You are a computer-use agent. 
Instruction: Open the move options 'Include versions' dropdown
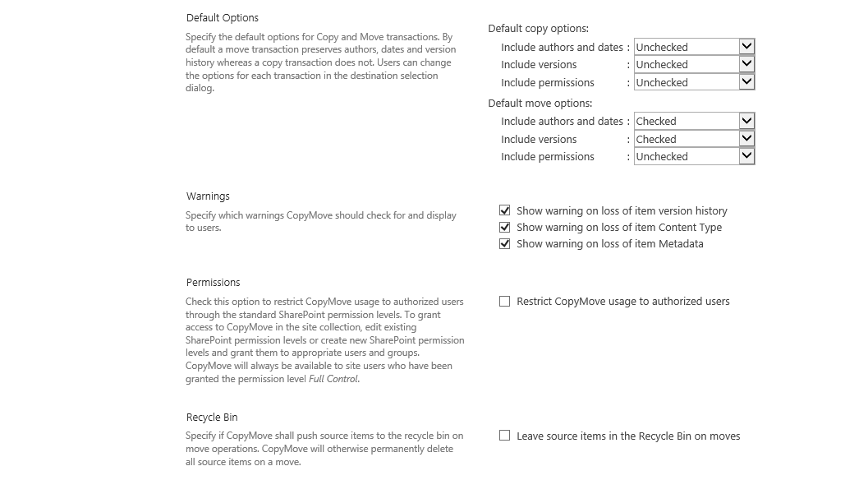coord(694,139)
